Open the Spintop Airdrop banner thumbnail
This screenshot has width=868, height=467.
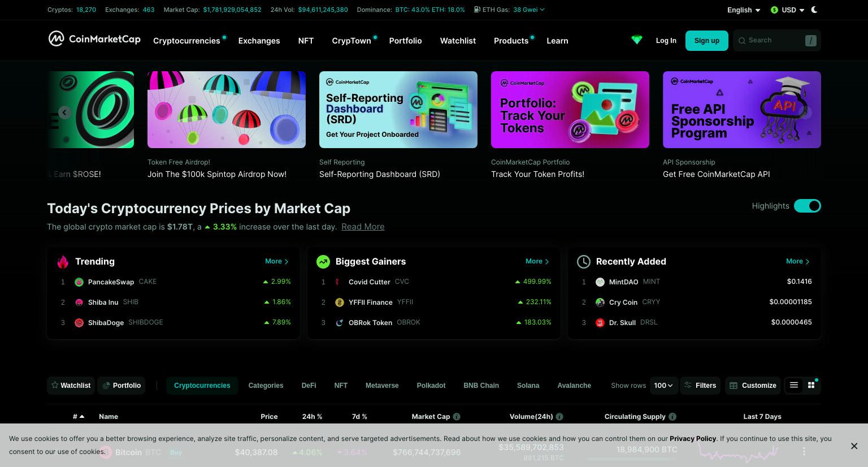pyautogui.click(x=227, y=110)
